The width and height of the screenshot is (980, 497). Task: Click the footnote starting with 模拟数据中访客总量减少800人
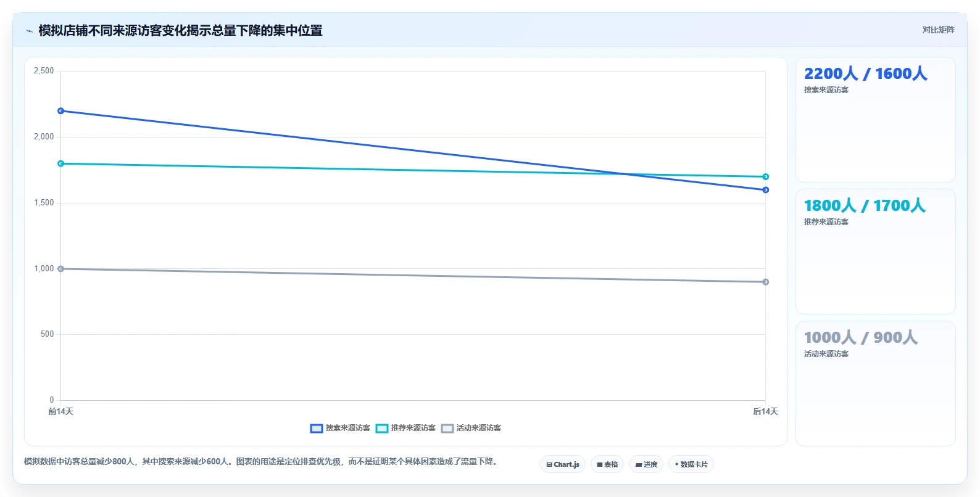[x=262, y=462]
